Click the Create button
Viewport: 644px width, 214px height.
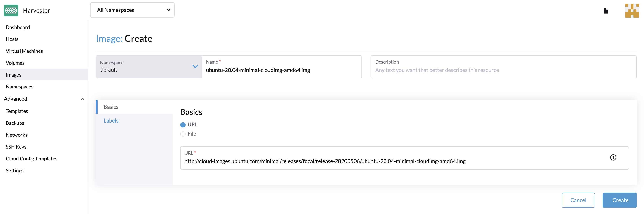(x=619, y=200)
